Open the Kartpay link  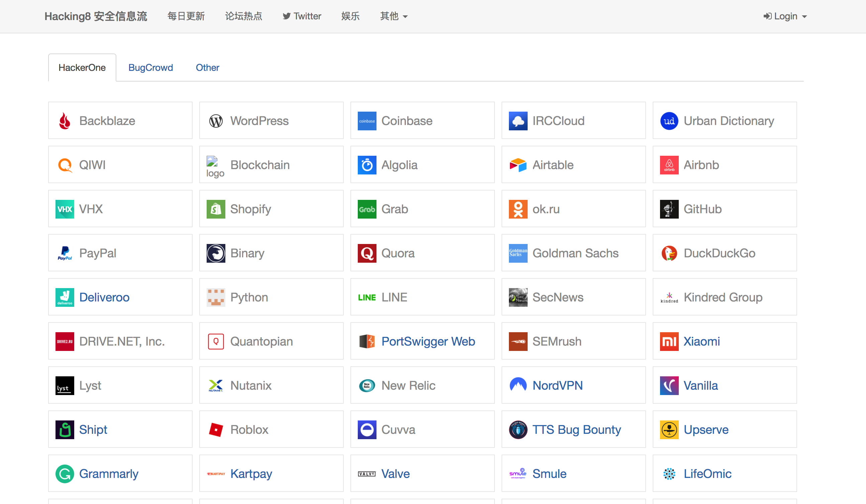251,474
